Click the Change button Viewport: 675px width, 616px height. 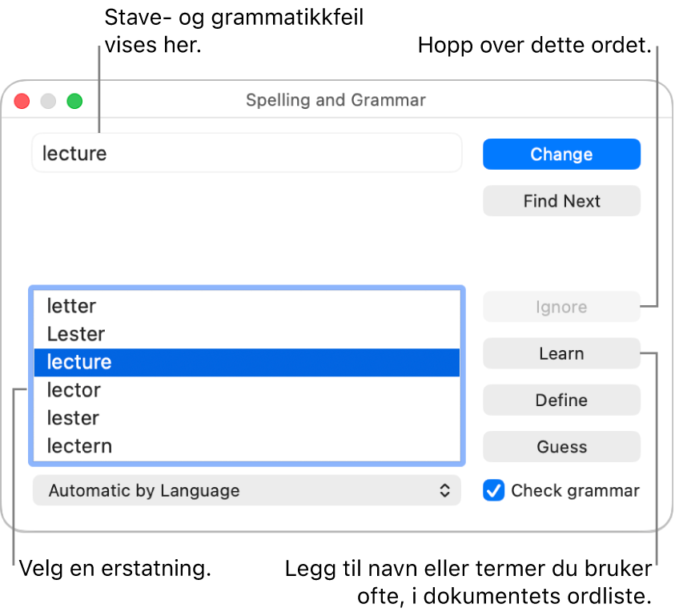tap(560, 154)
